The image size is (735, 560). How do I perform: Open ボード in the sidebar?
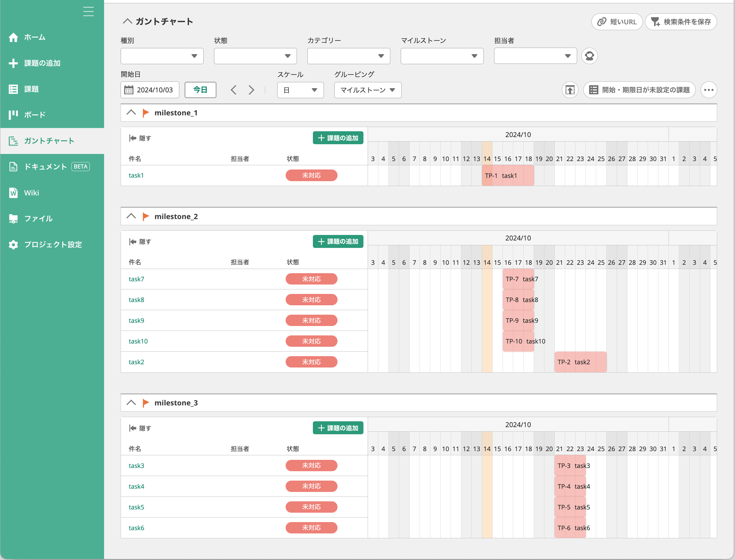click(35, 115)
